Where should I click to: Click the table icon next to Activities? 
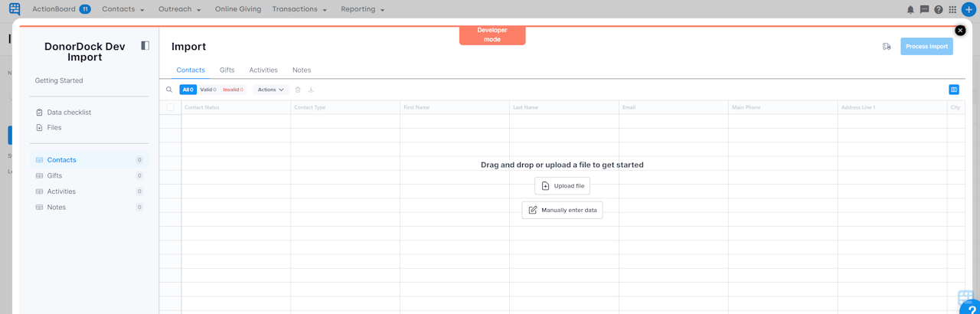40,191
